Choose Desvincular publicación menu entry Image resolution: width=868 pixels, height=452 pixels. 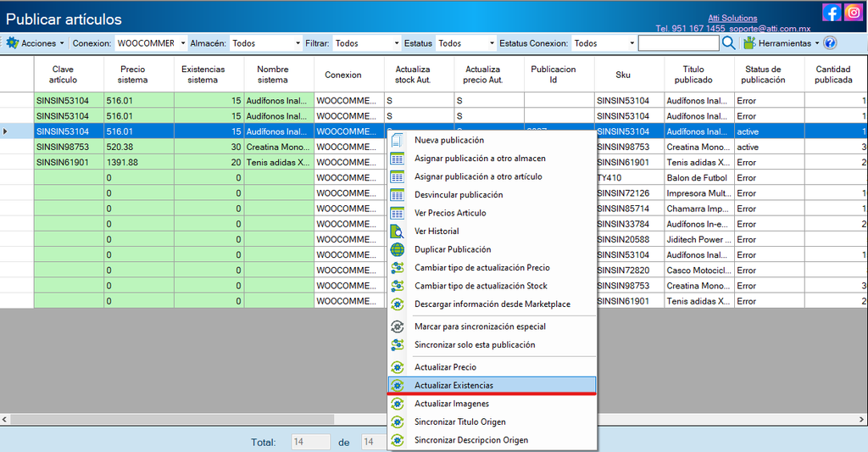(x=492, y=195)
